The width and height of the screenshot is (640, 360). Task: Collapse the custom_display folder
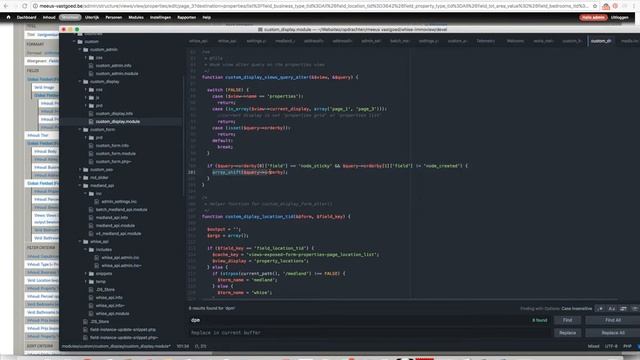[x=80, y=82]
